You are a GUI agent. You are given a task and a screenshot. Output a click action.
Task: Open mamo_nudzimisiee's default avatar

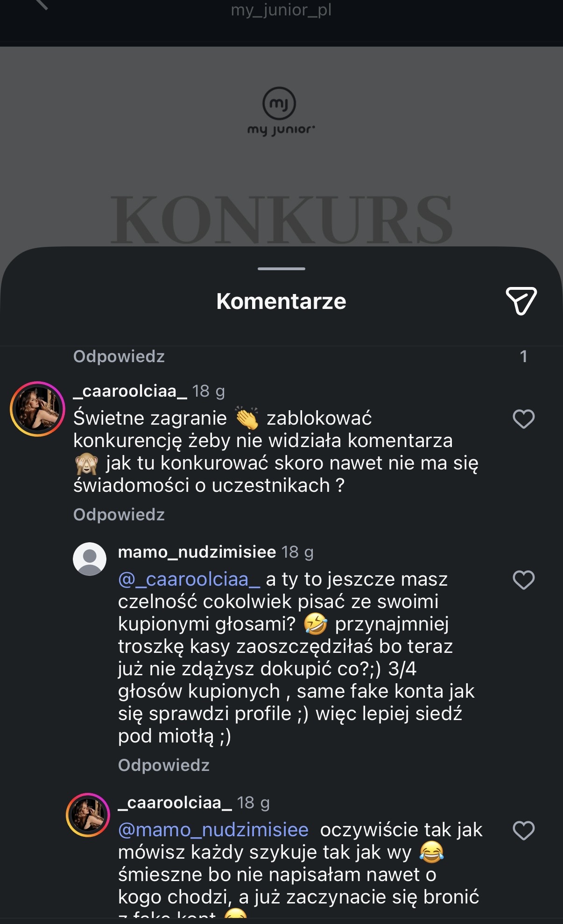pos(90,559)
